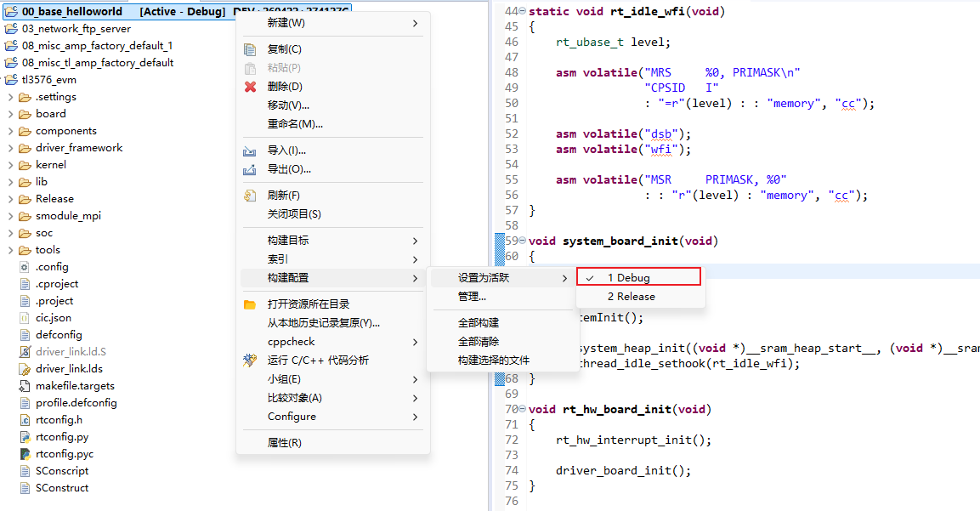980x511 pixels.
Task: Open 小组(E) submenu
Action: tap(333, 379)
